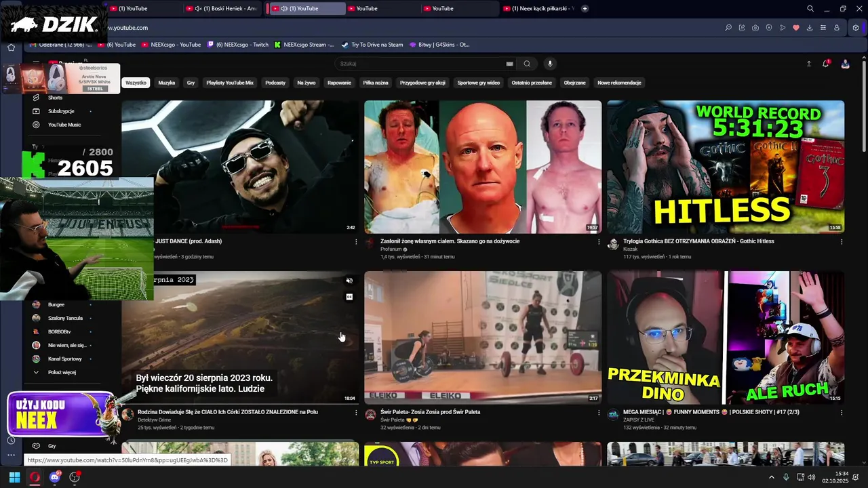Open the Przekminka Dino funny moments thumbnail
This screenshot has width=868, height=488.
pos(726,338)
